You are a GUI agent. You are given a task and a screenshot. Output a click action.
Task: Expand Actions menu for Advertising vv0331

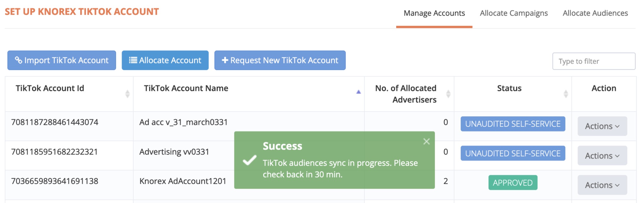click(x=602, y=156)
